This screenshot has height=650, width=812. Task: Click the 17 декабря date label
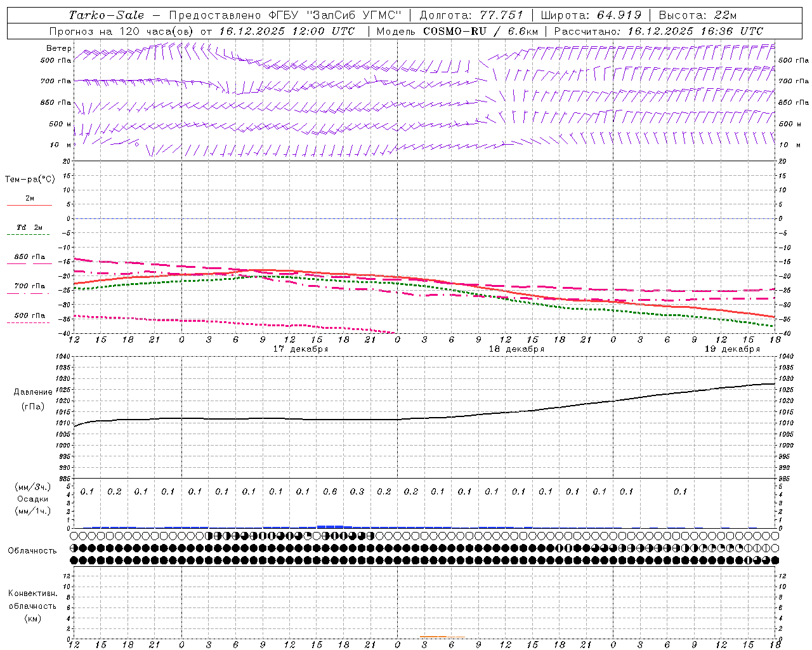[301, 349]
